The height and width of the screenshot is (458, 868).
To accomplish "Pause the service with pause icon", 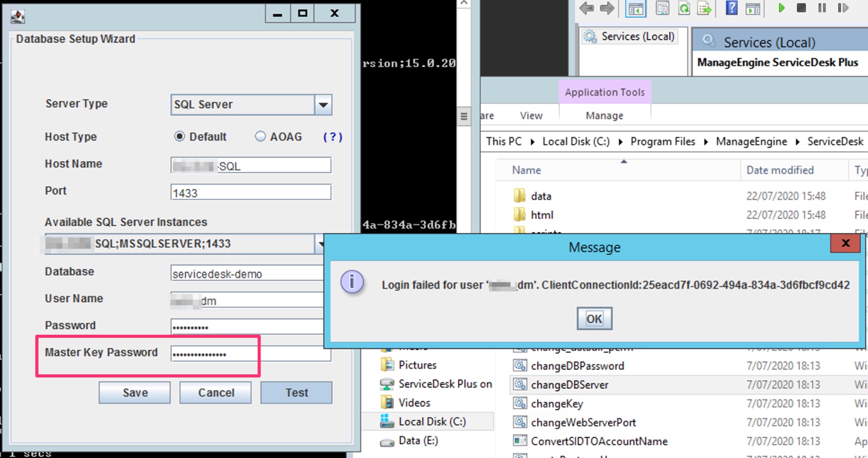I will point(822,8).
